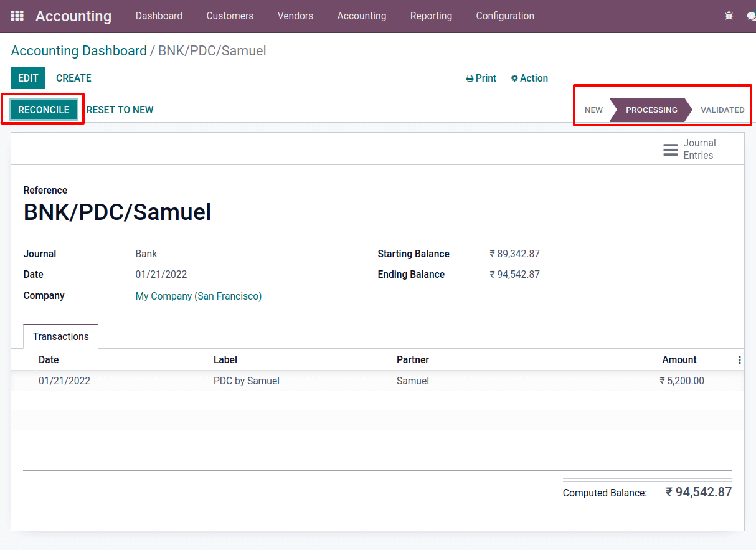Open the Reporting menu

(431, 16)
